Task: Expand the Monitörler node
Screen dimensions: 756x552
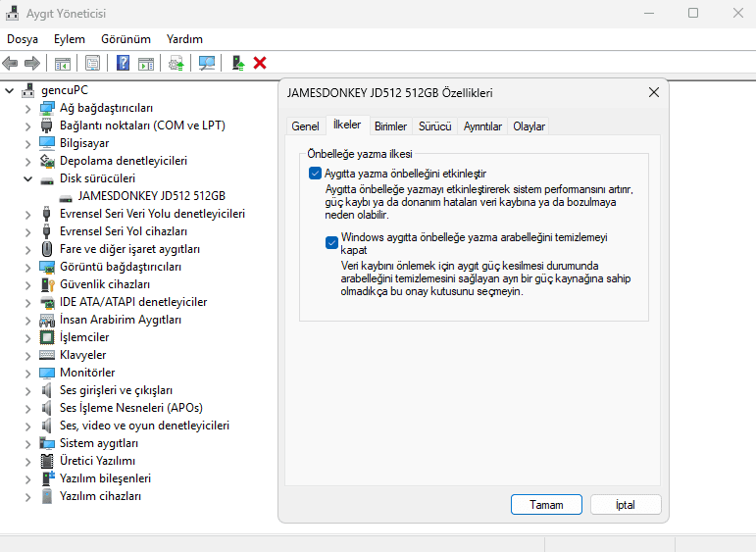Action: (28, 374)
